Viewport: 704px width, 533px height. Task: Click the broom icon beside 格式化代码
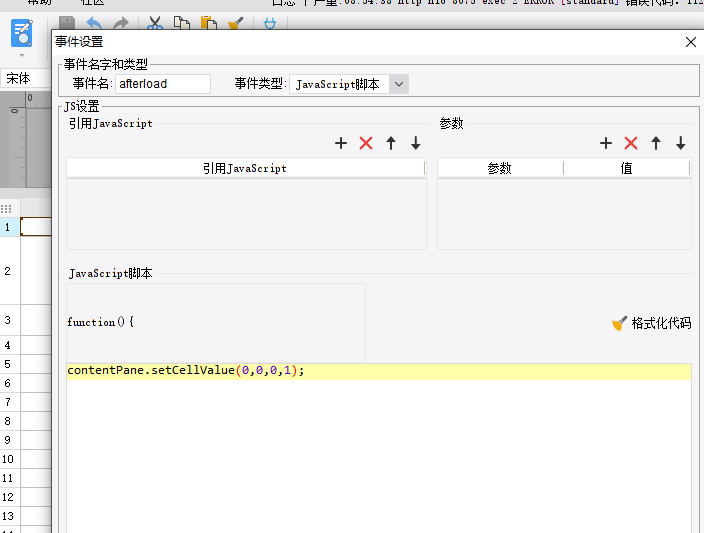pos(620,323)
